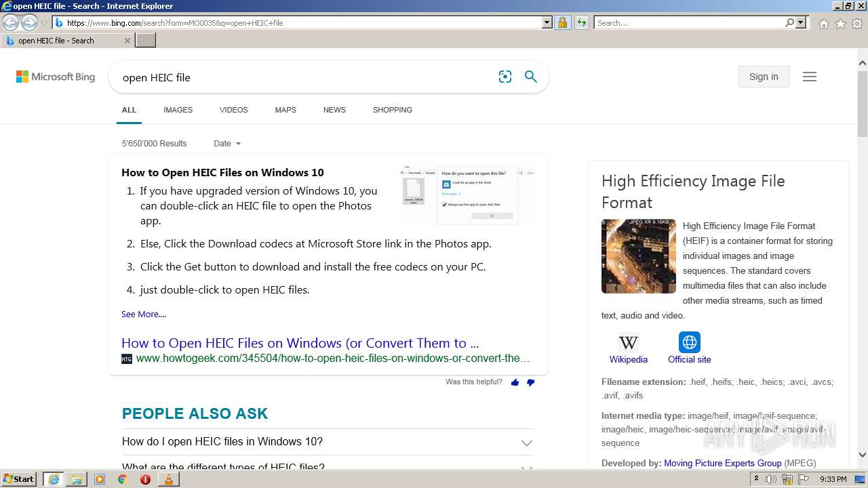The height and width of the screenshot is (488, 868).
Task: Close the 'open HEIC file' tab
Action: [127, 41]
